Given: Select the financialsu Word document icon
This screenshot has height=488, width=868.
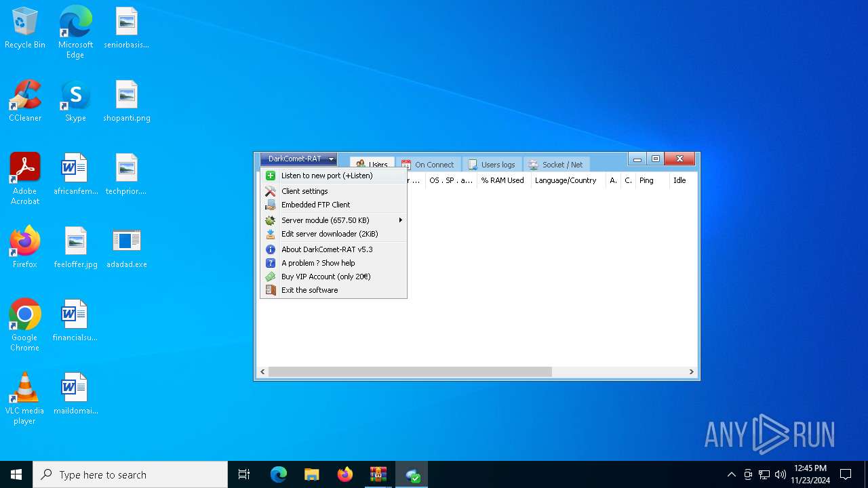Looking at the screenshot, I should coord(75,321).
